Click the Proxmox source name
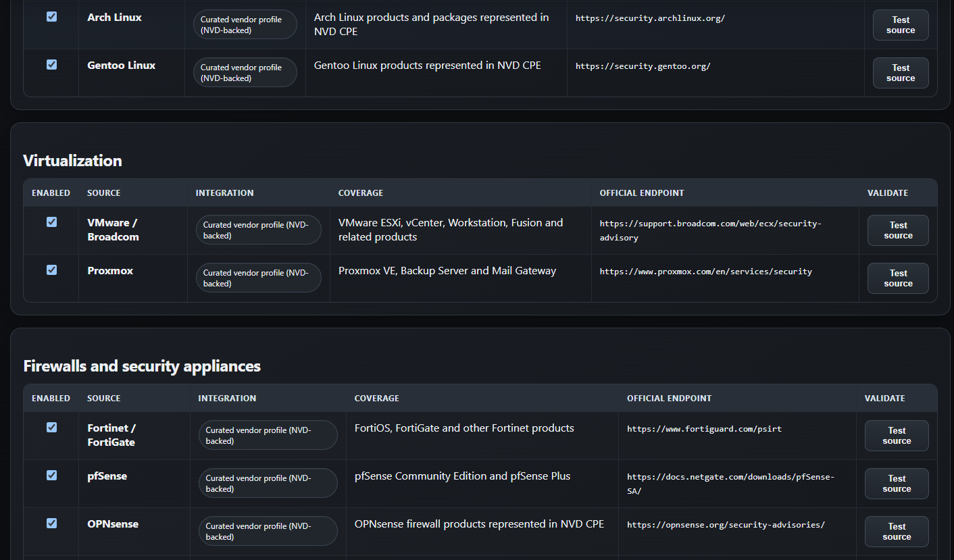 (110, 271)
